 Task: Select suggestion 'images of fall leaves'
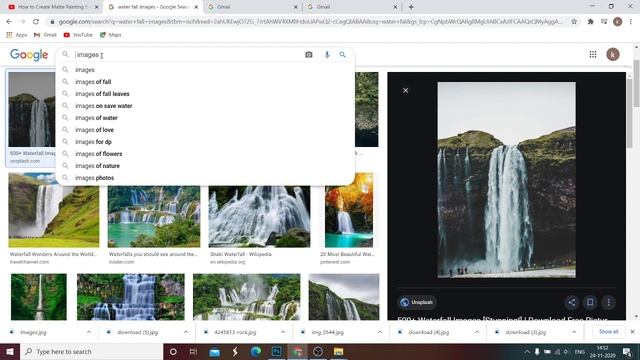coord(205,93)
